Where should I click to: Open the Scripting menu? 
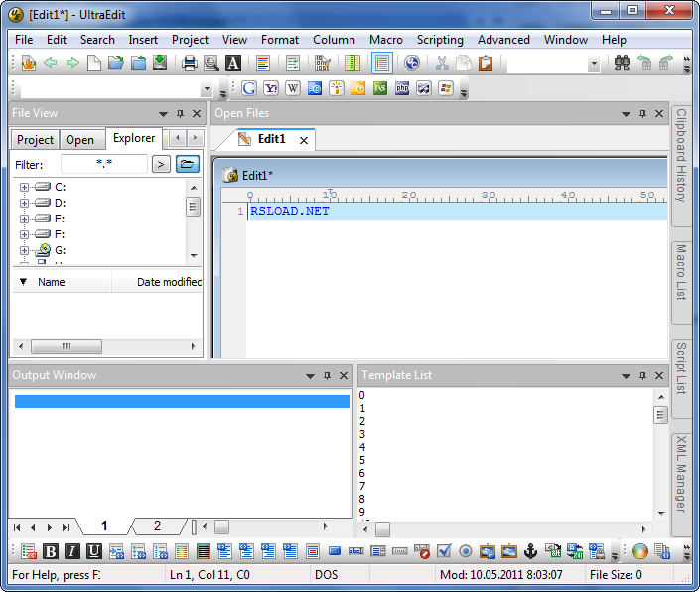(440, 40)
